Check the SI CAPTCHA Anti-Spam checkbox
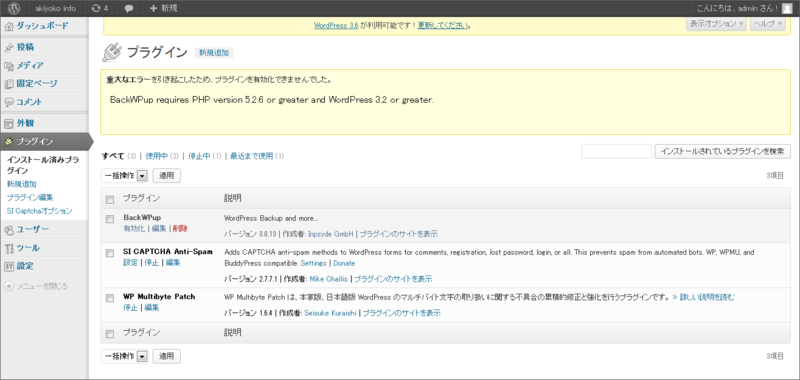 click(x=110, y=253)
